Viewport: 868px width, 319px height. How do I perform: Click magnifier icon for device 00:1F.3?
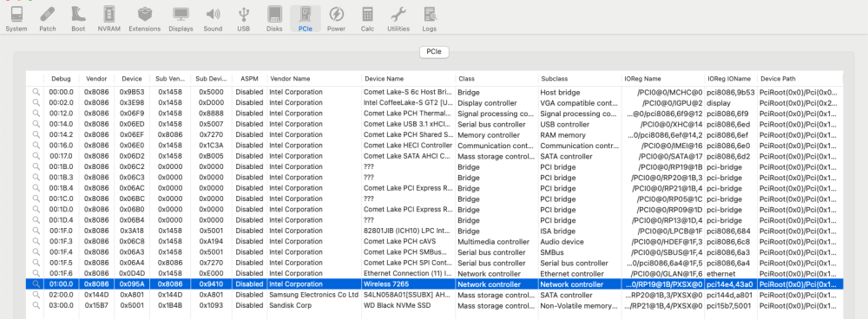click(x=36, y=242)
